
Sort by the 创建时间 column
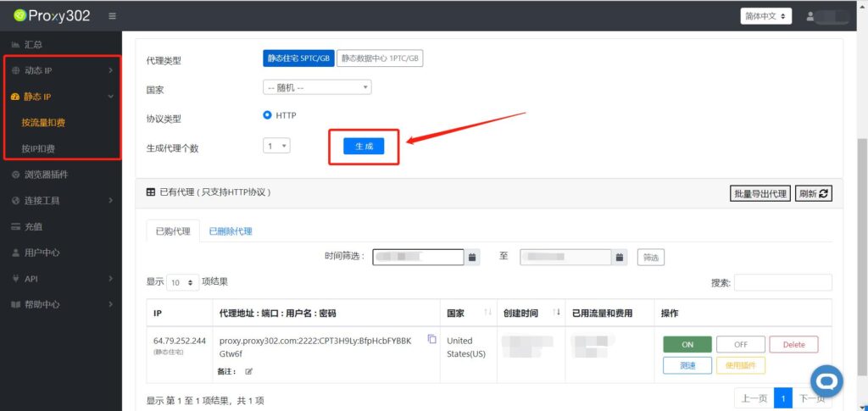[x=531, y=313]
